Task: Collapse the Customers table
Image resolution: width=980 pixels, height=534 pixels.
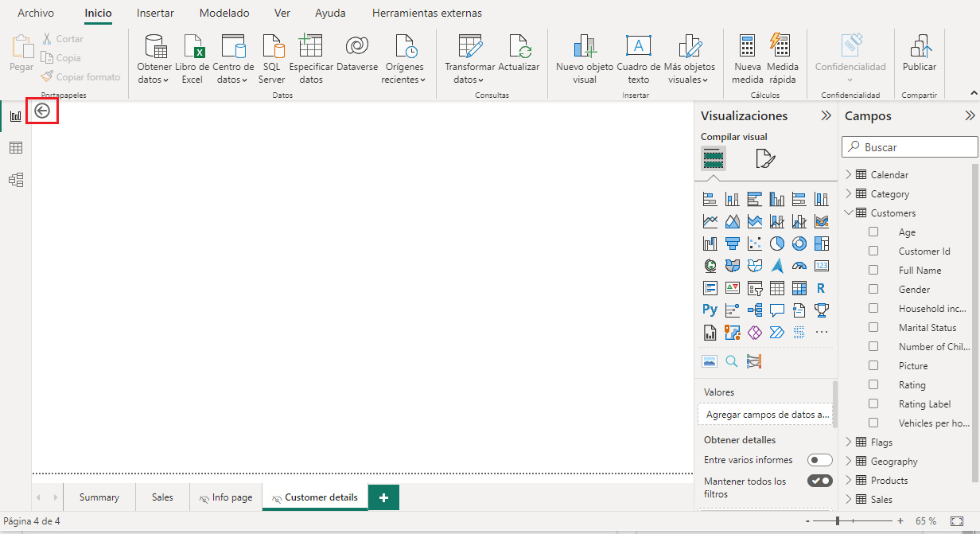Action: (849, 213)
